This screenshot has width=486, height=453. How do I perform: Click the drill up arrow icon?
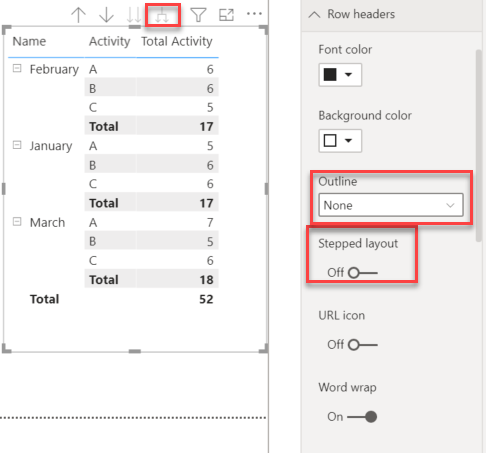(x=78, y=15)
